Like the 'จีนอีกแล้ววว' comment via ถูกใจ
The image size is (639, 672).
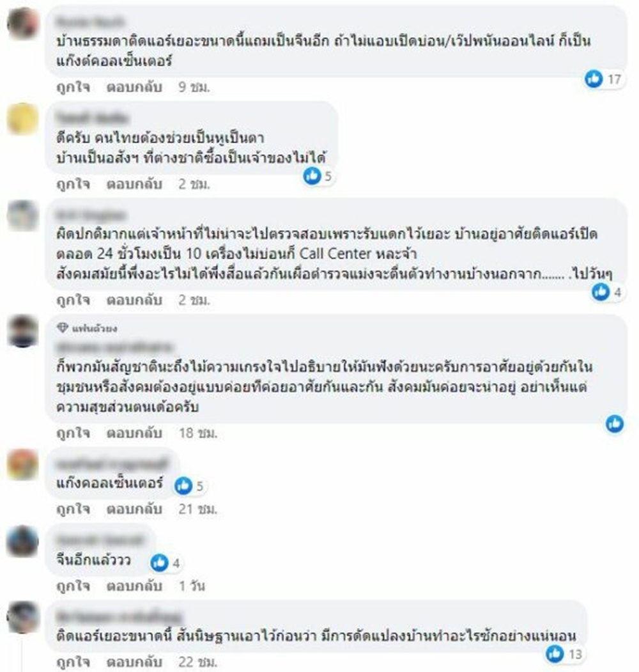click(x=73, y=586)
